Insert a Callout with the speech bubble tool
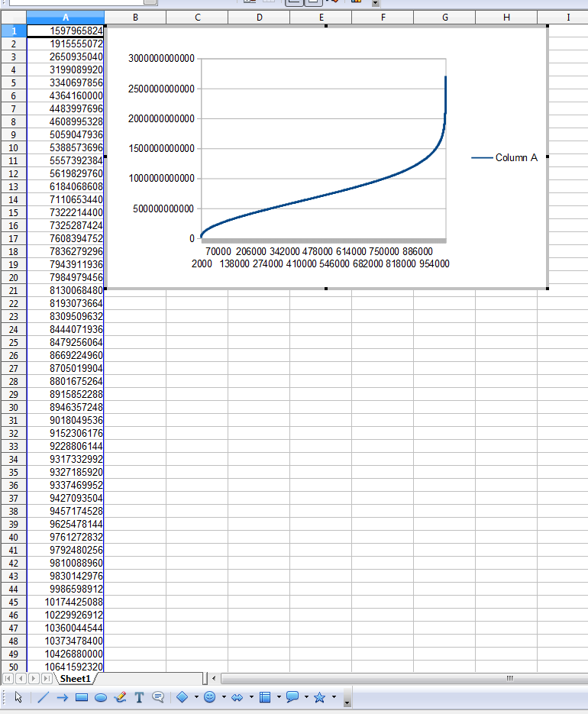This screenshot has width=588, height=714. [158, 696]
